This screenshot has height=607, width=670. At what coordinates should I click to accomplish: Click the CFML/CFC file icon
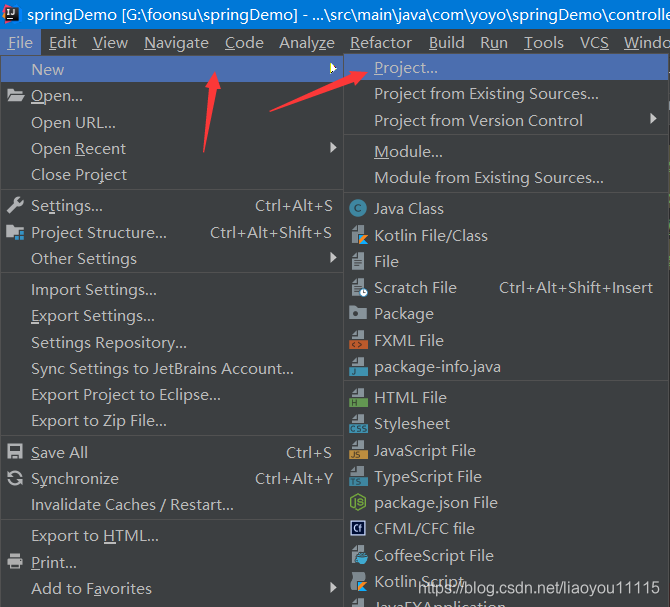pyautogui.click(x=358, y=528)
